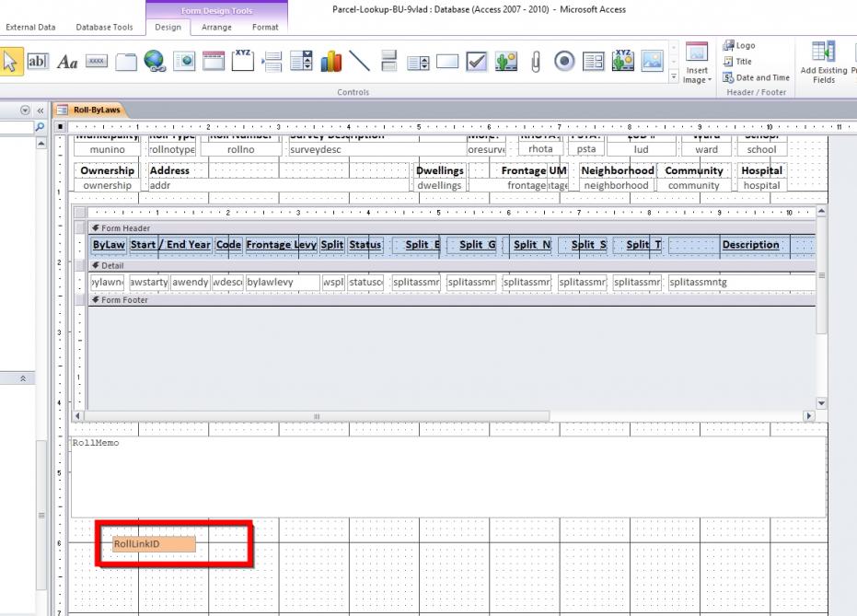Insert Date and Time
The width and height of the screenshot is (857, 616).
(756, 77)
